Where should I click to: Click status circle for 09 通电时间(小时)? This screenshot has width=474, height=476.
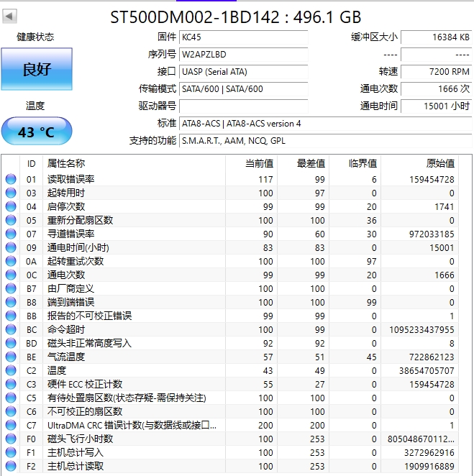(x=11, y=247)
